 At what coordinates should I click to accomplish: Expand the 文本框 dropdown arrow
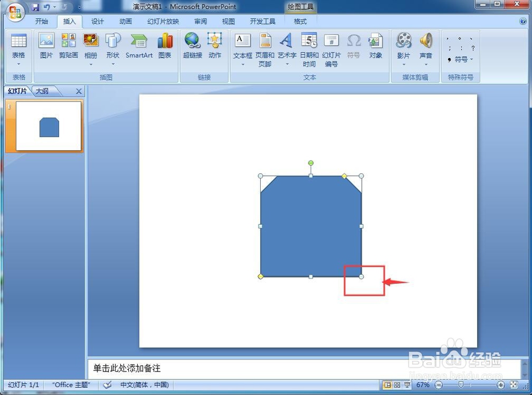click(243, 64)
